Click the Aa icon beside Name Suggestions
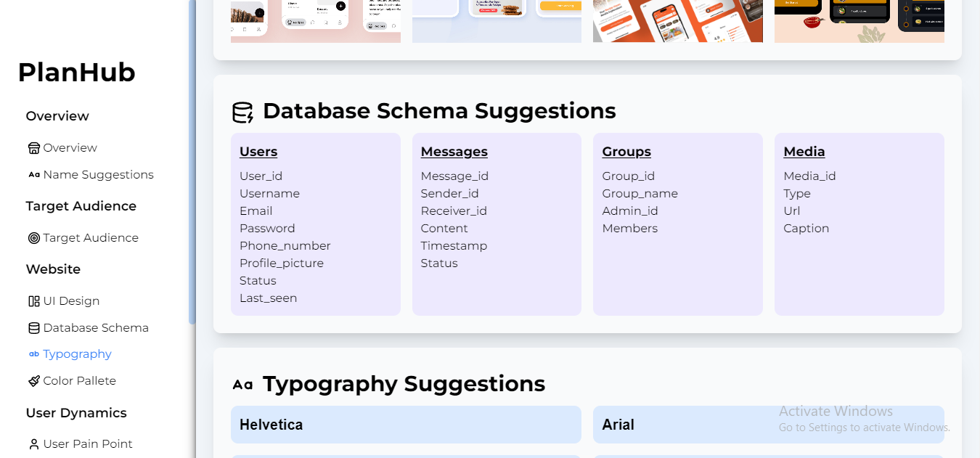The width and height of the screenshot is (980, 458). (x=34, y=175)
